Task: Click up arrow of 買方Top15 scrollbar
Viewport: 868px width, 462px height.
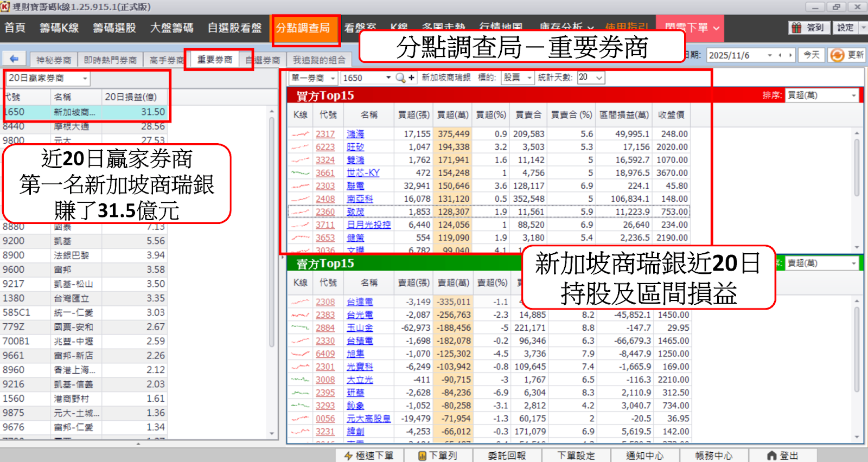Action: pos(857,133)
